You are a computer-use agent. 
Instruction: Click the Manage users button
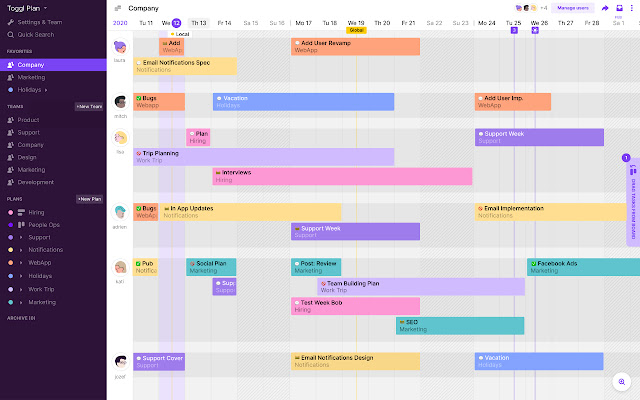[x=573, y=8]
